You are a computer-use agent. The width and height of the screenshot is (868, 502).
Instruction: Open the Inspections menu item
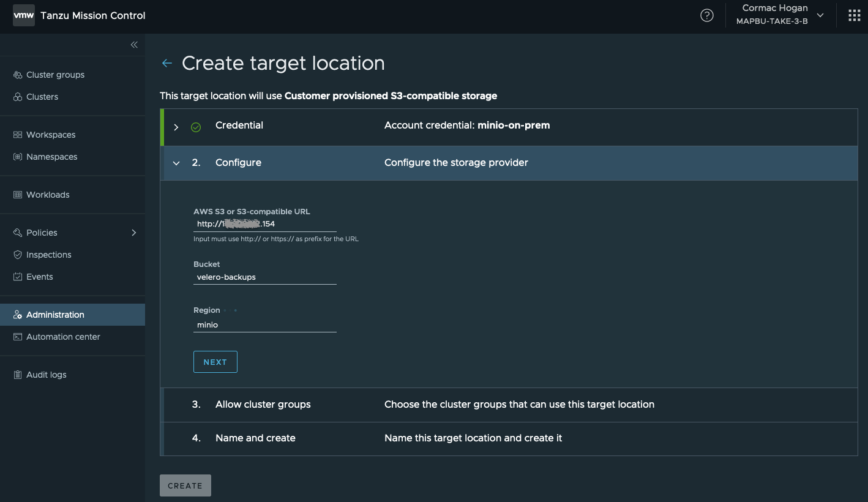(72, 255)
